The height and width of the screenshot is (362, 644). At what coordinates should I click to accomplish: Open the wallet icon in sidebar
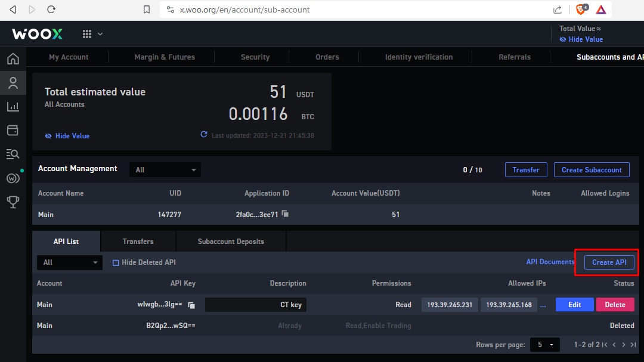pyautogui.click(x=13, y=130)
